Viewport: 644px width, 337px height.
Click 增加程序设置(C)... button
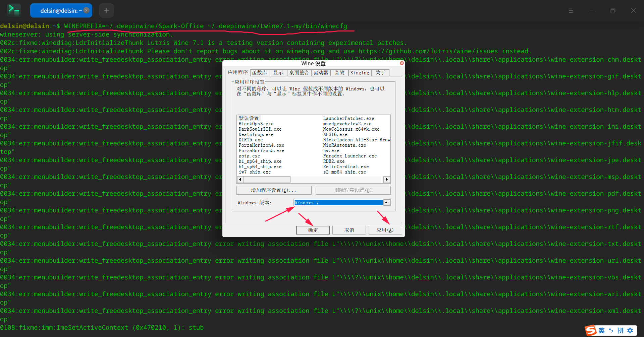point(274,190)
